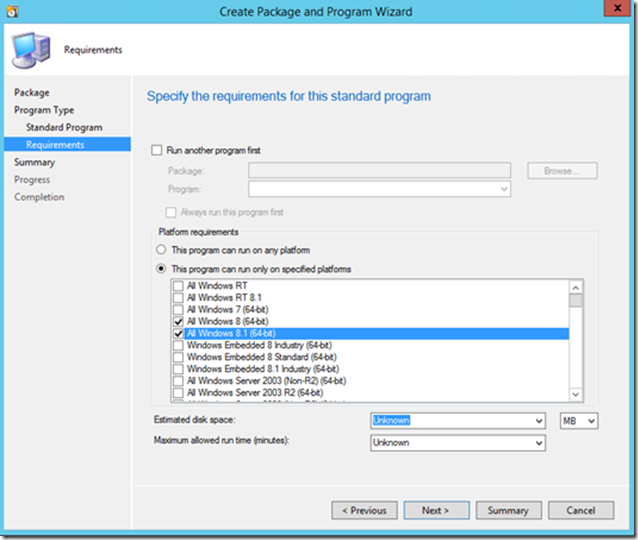The image size is (638, 540).
Task: Open the Program dropdown list
Action: click(x=504, y=189)
